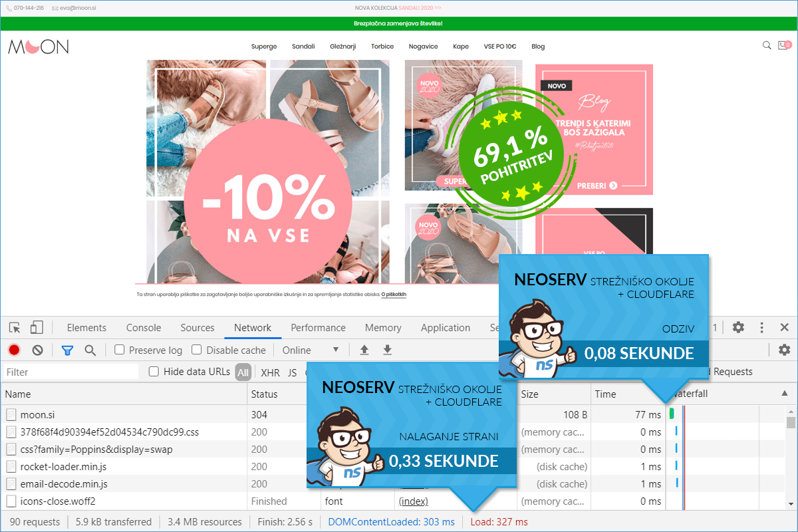Open the Performance tab

[x=318, y=328]
